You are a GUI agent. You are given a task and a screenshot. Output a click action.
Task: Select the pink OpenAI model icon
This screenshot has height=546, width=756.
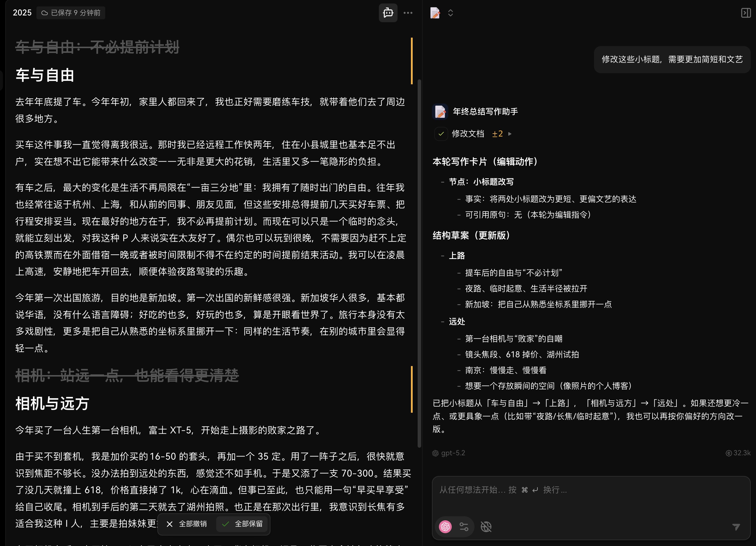[x=445, y=526]
